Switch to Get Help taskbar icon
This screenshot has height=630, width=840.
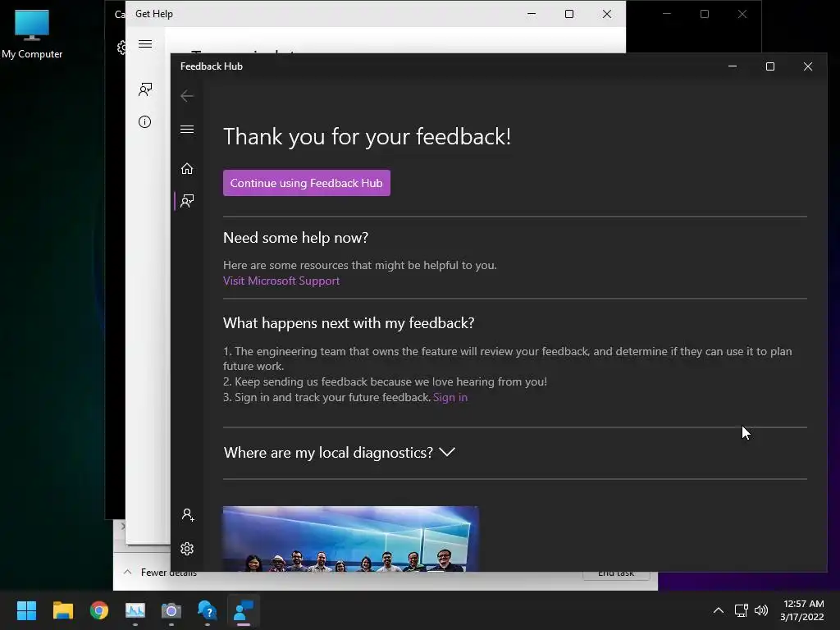click(x=208, y=610)
